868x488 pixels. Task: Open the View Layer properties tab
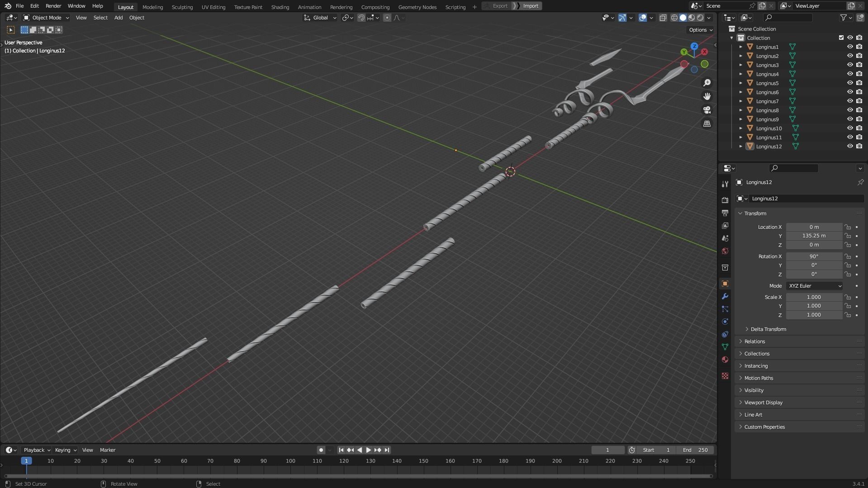(725, 225)
